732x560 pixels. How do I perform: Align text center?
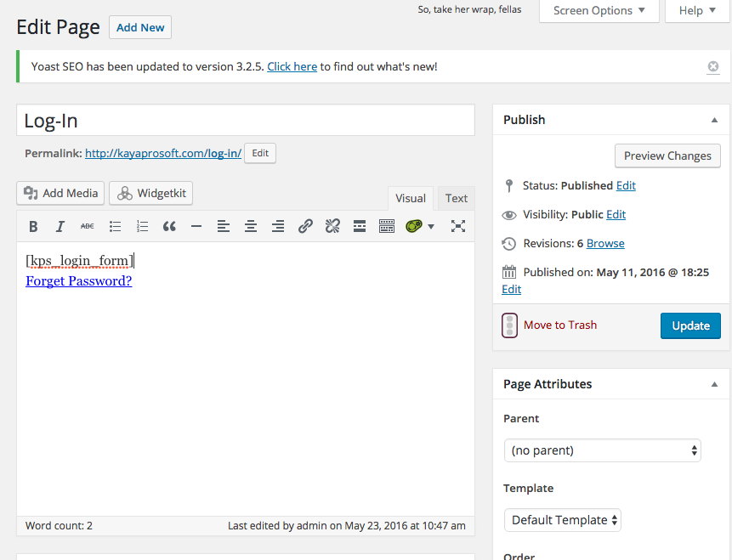251,226
